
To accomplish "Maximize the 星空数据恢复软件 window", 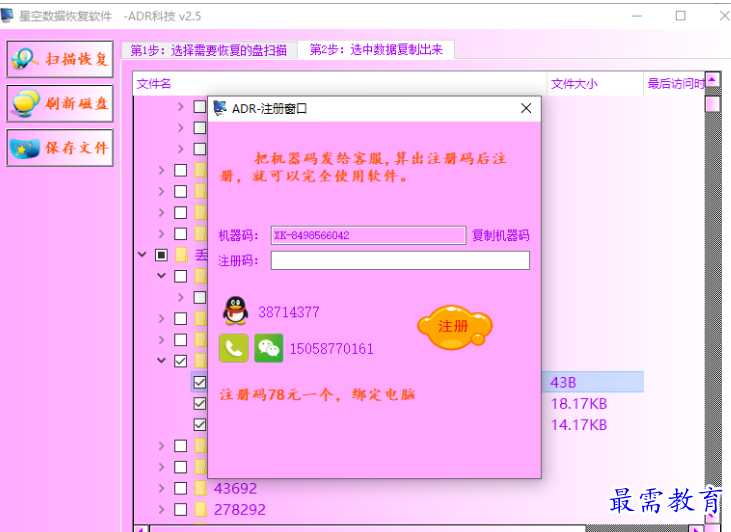I will (x=681, y=15).
